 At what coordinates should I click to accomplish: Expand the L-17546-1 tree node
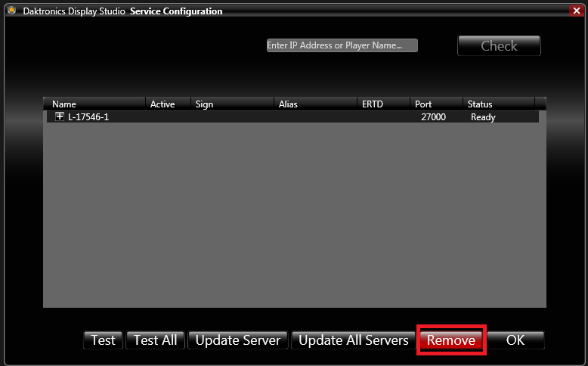(60, 117)
